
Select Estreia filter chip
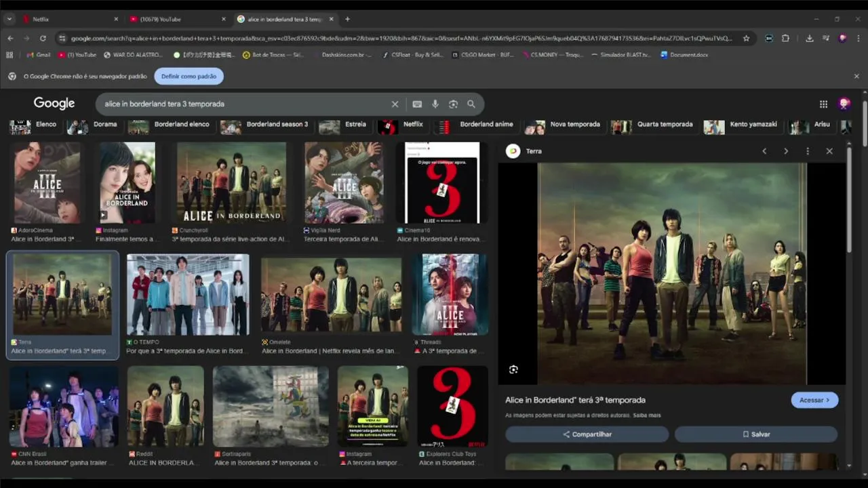(x=343, y=125)
